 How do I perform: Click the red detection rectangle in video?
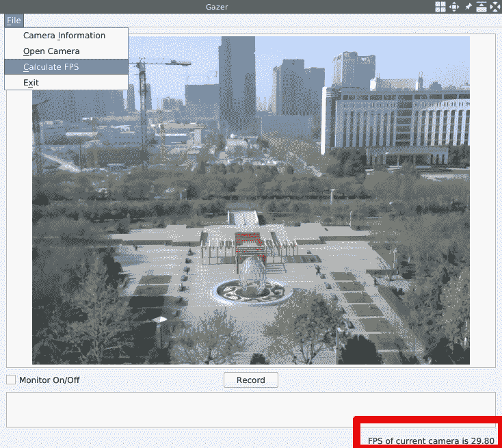[249, 239]
